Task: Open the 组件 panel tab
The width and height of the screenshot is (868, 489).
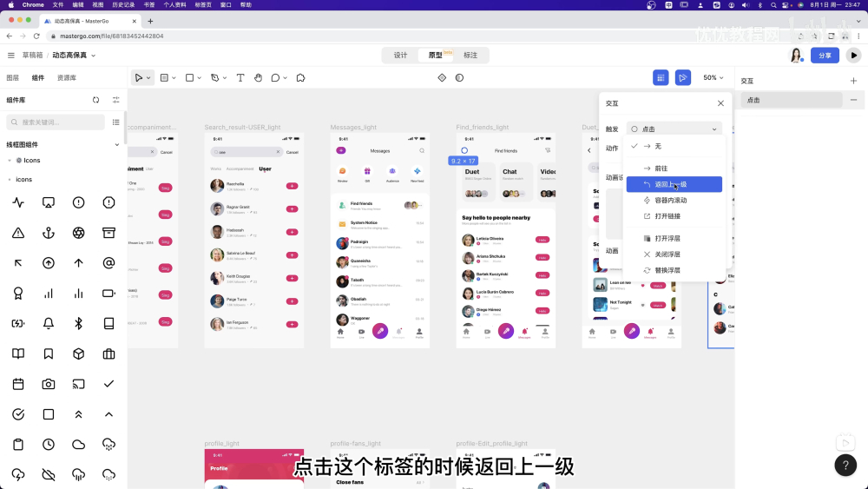Action: [38, 78]
